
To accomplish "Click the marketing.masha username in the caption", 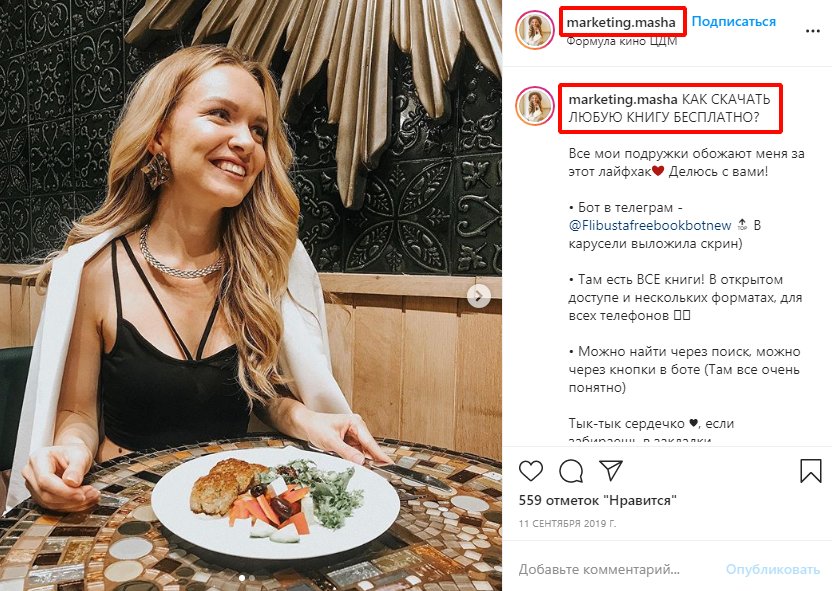I will pyautogui.click(x=622, y=99).
